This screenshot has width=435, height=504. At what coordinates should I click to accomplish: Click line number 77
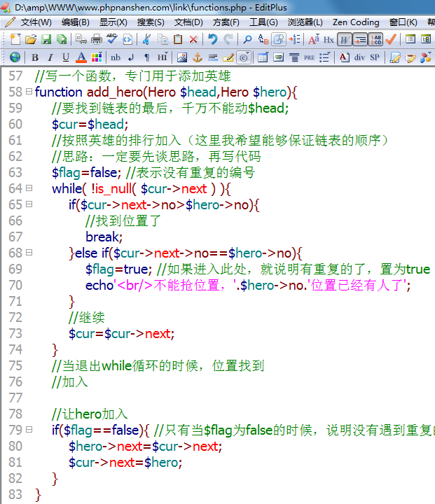(15, 398)
